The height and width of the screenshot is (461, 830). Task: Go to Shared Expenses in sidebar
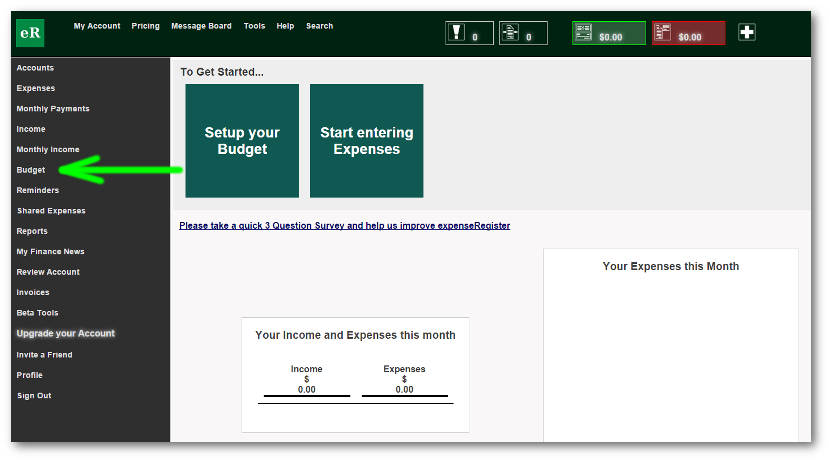51,211
